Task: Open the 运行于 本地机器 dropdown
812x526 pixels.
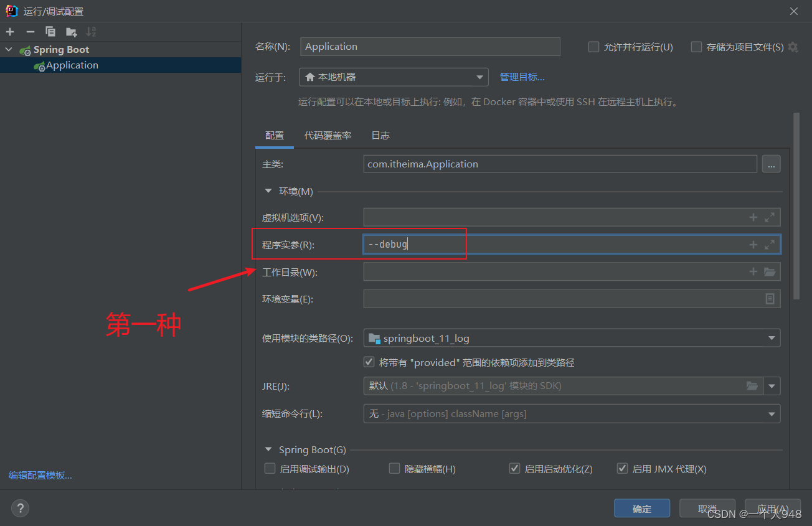Action: click(x=394, y=77)
